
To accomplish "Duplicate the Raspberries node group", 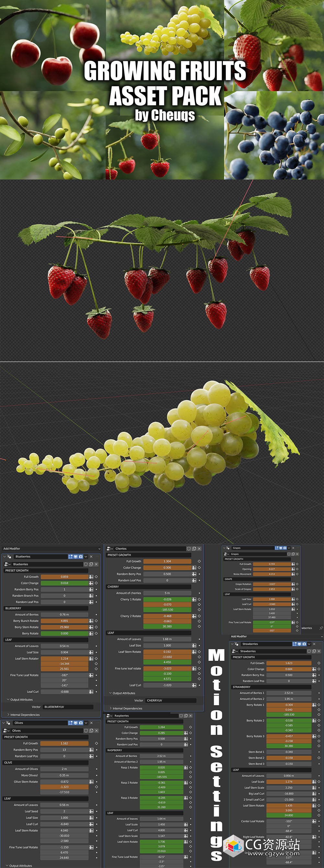I will [x=186, y=716].
